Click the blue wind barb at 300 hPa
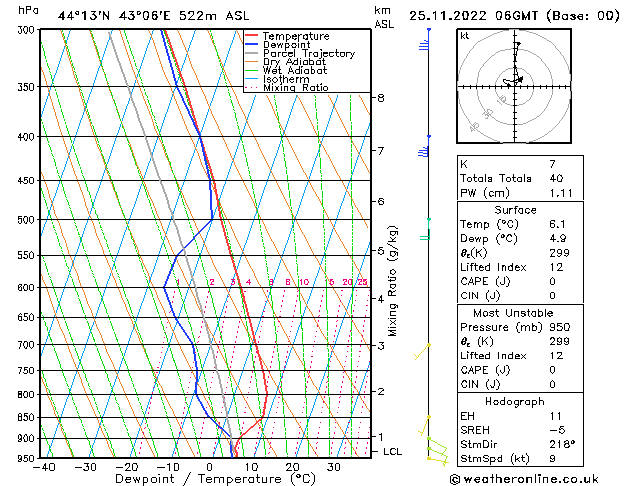This screenshot has width=629, height=486. (x=424, y=40)
